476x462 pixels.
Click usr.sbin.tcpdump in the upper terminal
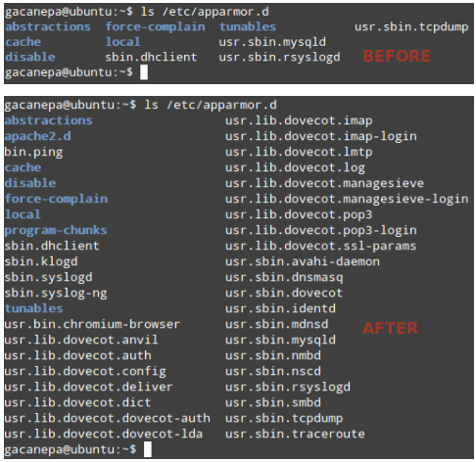(x=411, y=27)
